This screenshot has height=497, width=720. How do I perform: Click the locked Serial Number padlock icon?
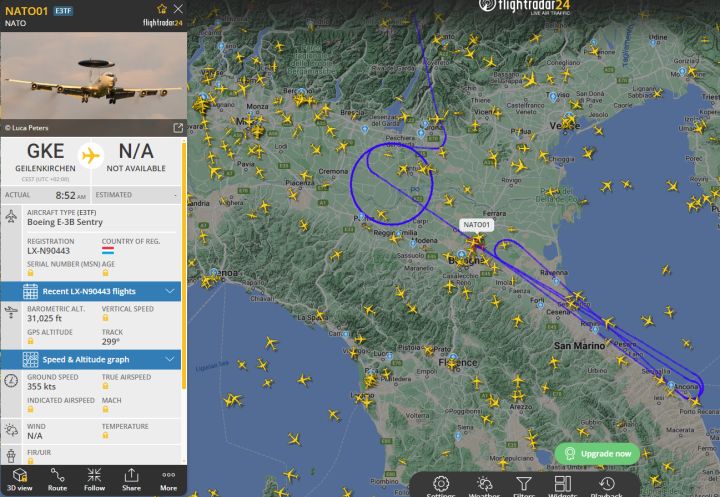pos(30,273)
